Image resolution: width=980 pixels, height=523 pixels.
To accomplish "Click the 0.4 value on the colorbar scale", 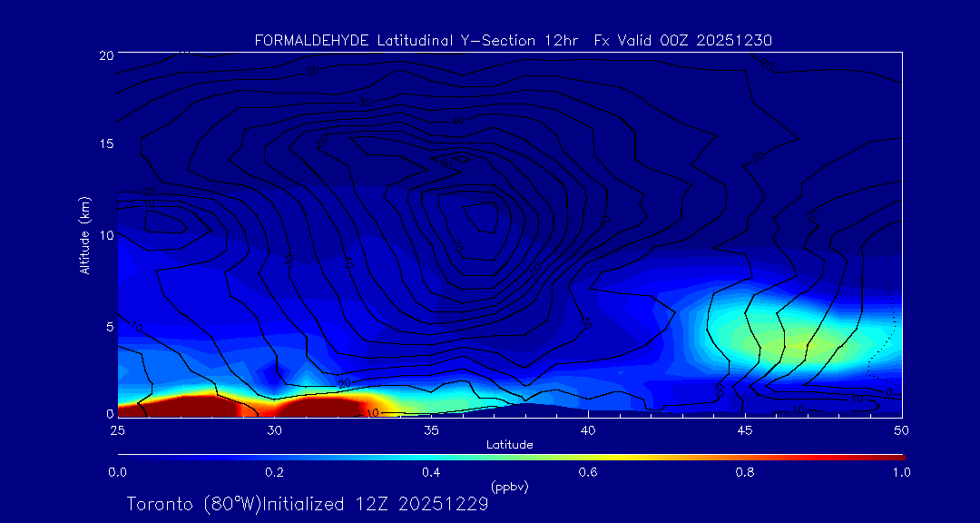I will click(431, 472).
